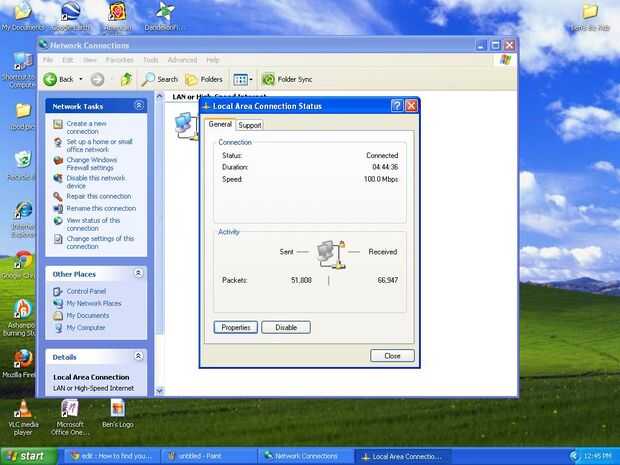
Task: Click the help question mark in dialog title
Action: pyautogui.click(x=397, y=106)
